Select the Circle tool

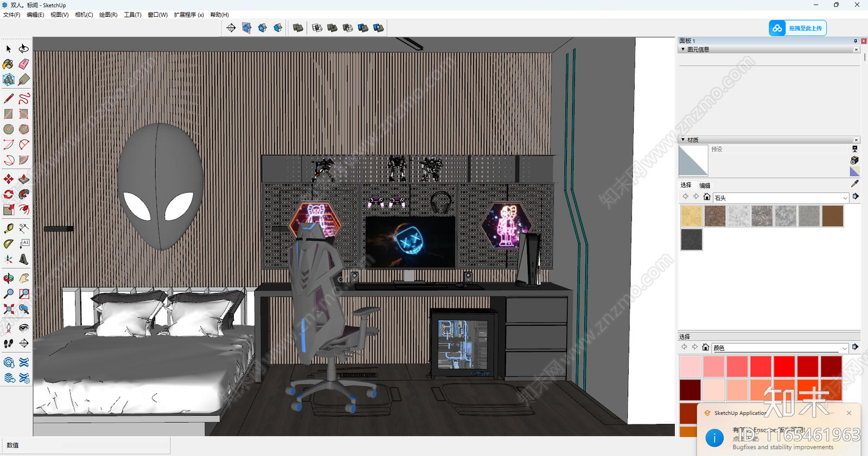[x=9, y=129]
